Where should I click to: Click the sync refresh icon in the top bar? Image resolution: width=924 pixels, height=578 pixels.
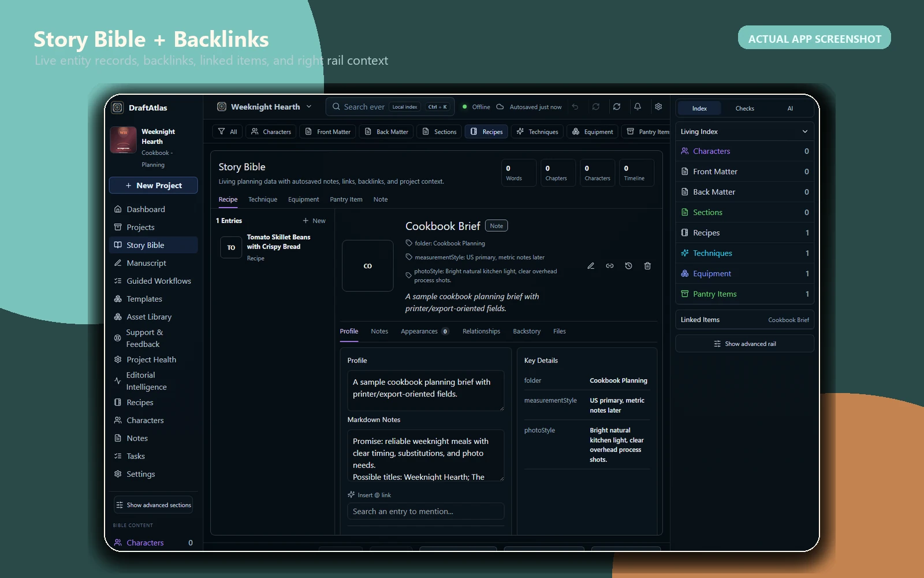point(617,107)
